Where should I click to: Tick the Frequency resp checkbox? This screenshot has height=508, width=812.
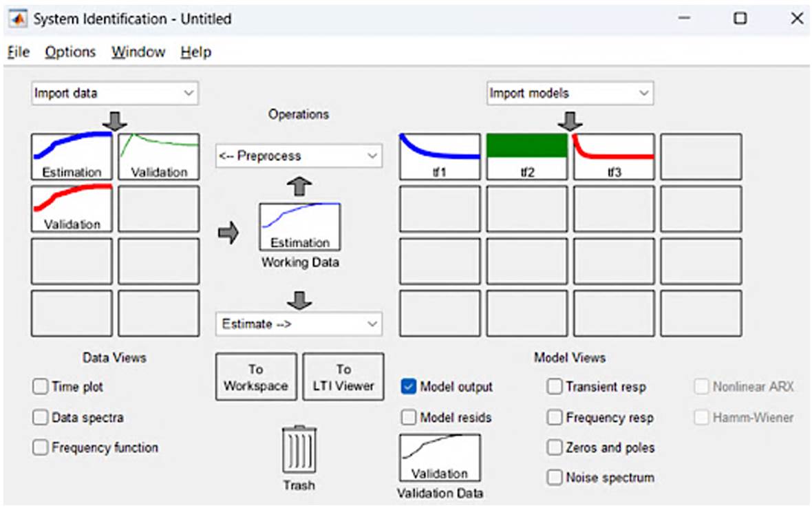pos(555,418)
